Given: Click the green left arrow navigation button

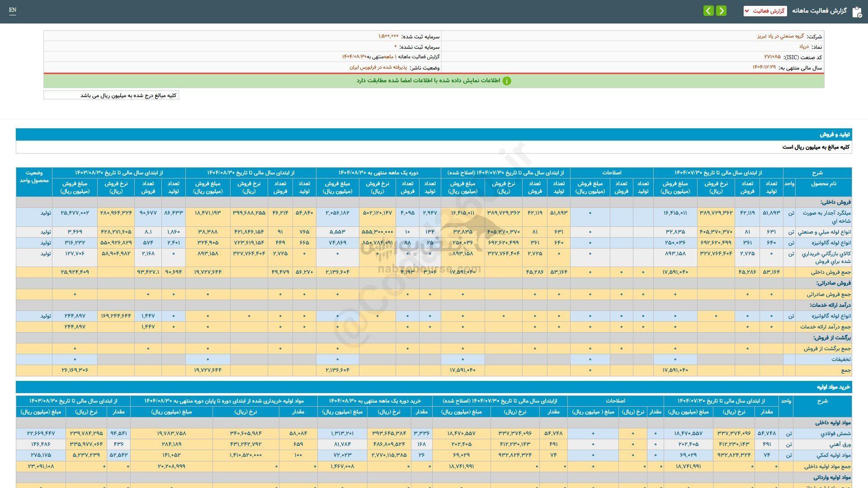Looking at the screenshot, I should [x=708, y=11].
